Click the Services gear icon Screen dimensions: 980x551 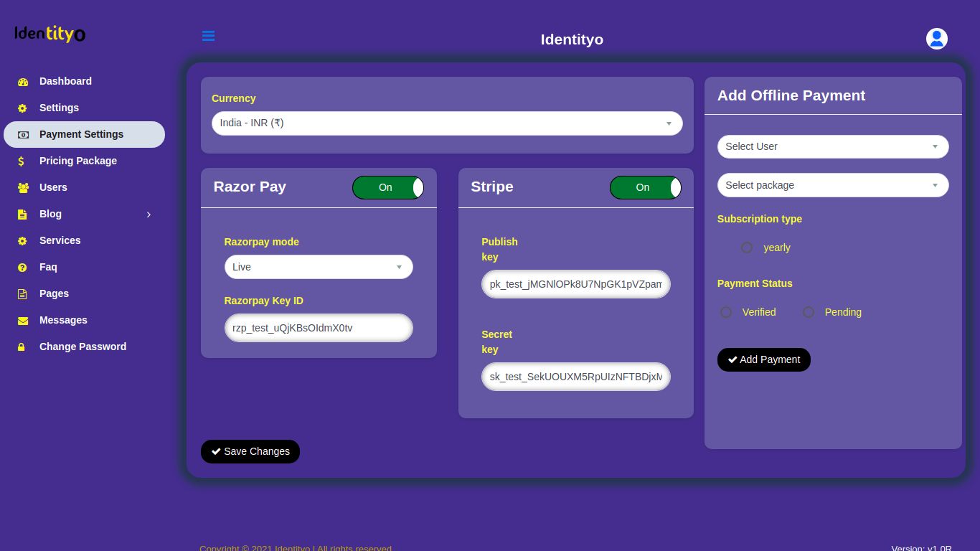23,241
